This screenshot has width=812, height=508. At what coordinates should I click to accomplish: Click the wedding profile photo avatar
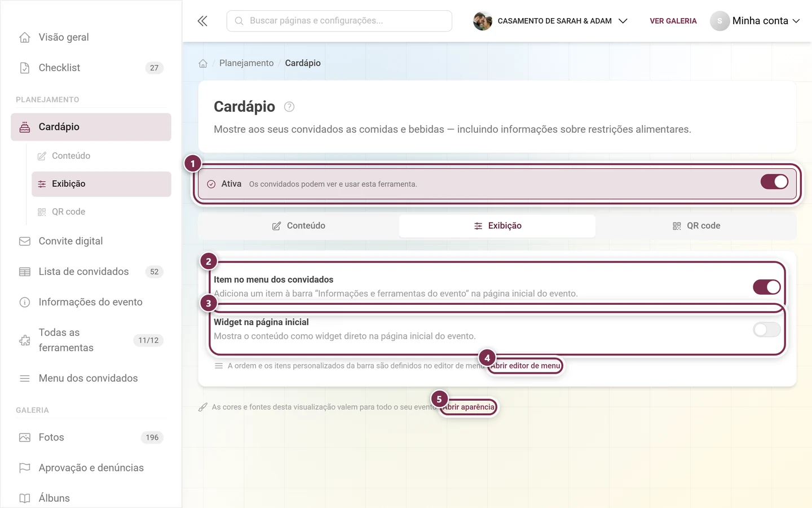tap(483, 21)
